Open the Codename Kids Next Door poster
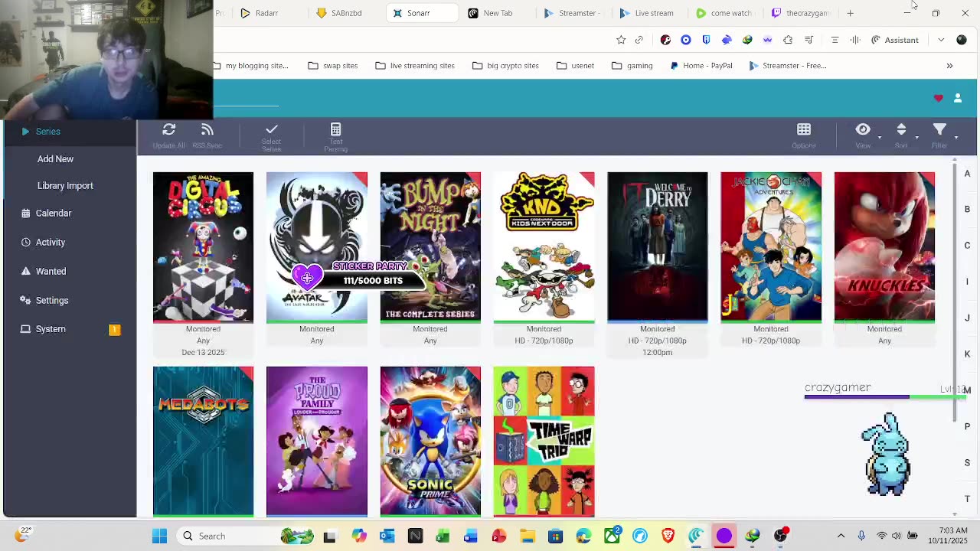 (x=544, y=246)
